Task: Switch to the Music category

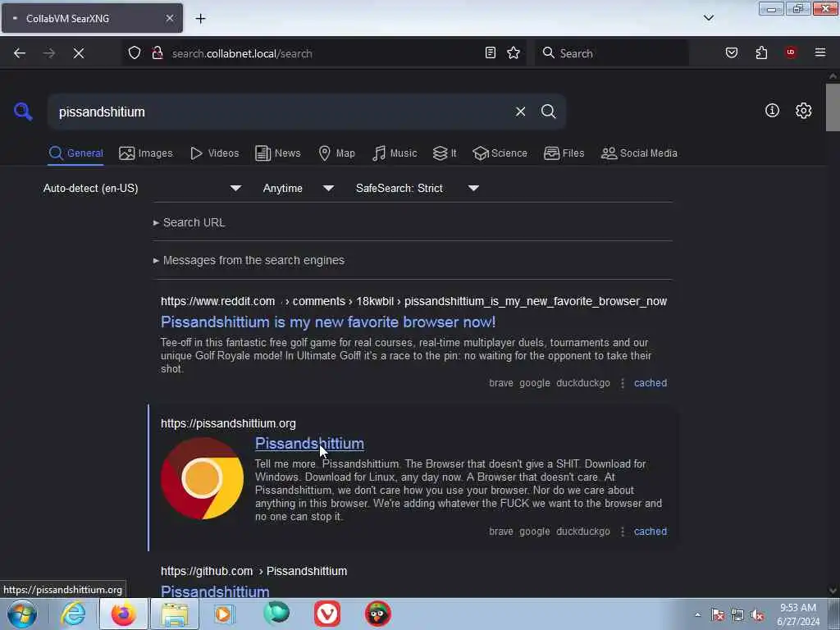Action: coord(395,153)
